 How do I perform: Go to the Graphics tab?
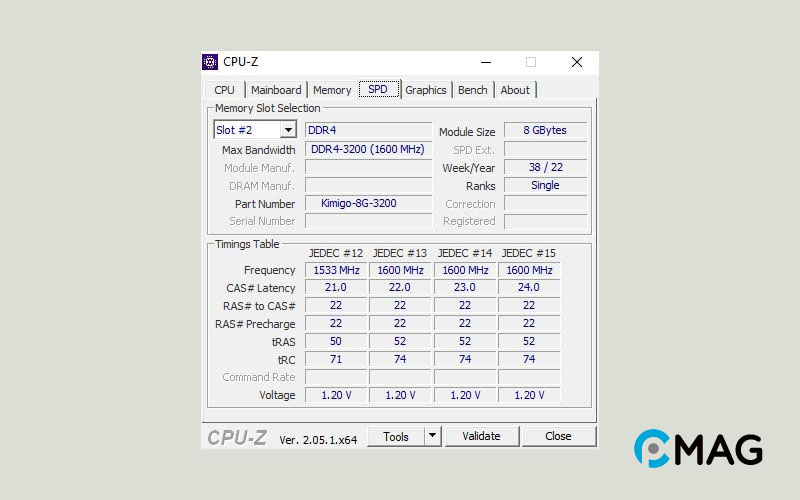426,90
